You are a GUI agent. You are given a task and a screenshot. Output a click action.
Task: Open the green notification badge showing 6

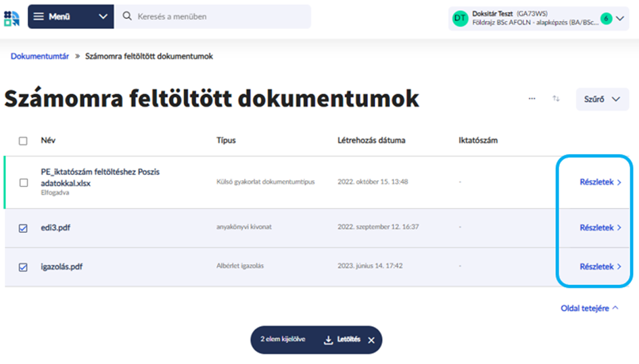click(606, 18)
